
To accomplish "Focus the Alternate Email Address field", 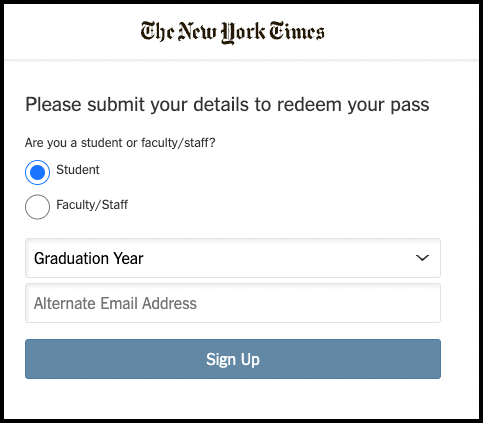I will (233, 303).
